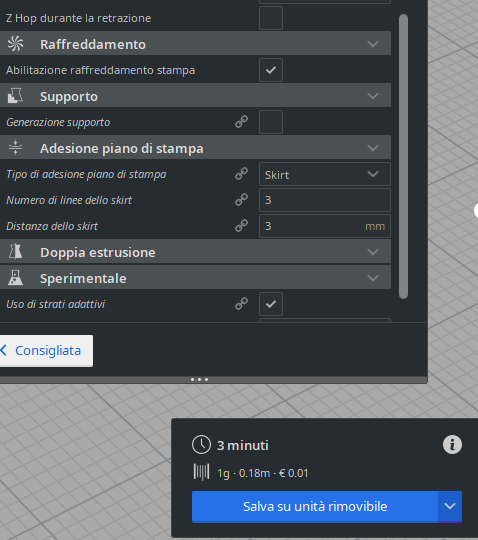The width and height of the screenshot is (478, 540).
Task: Tick the Generazione supporto checkbox
Action: [271, 122]
